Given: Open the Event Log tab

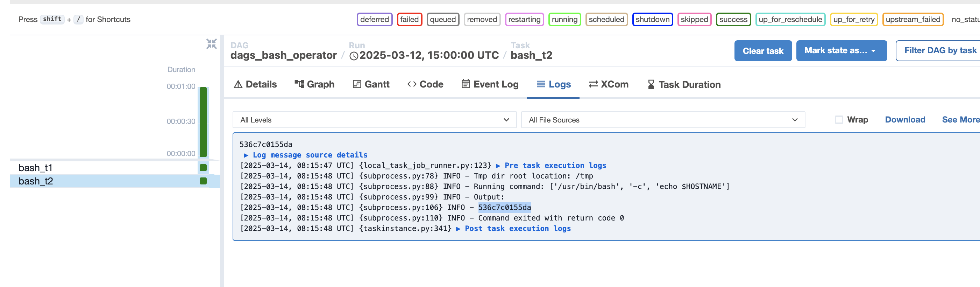Looking at the screenshot, I should pyautogui.click(x=490, y=84).
